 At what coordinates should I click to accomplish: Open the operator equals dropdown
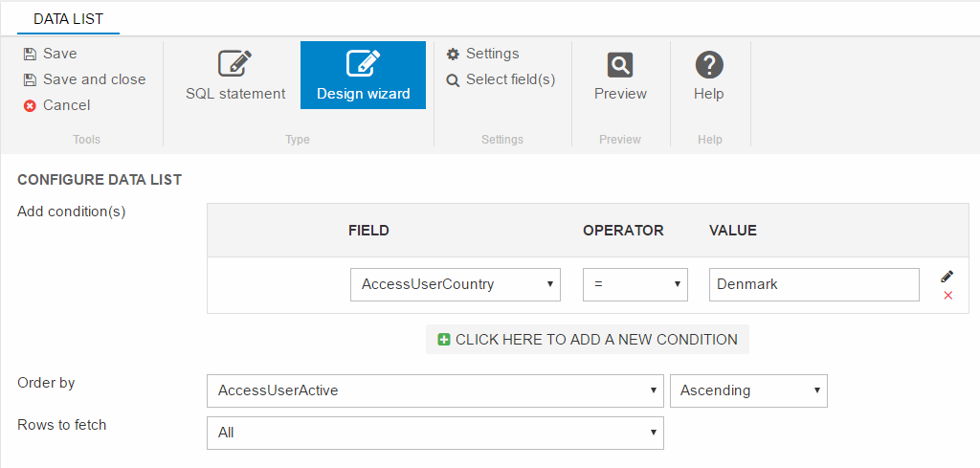(635, 284)
